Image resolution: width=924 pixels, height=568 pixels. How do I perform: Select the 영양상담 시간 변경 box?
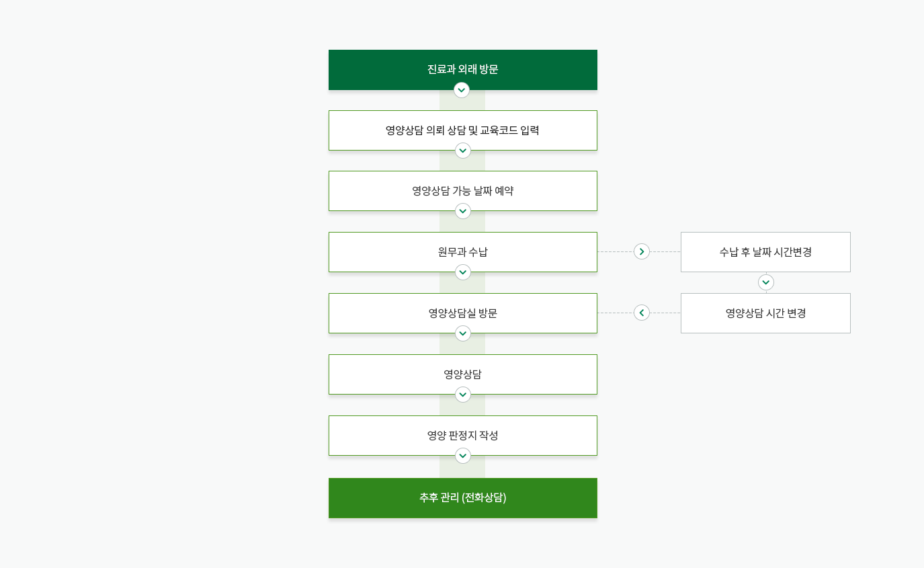(765, 313)
